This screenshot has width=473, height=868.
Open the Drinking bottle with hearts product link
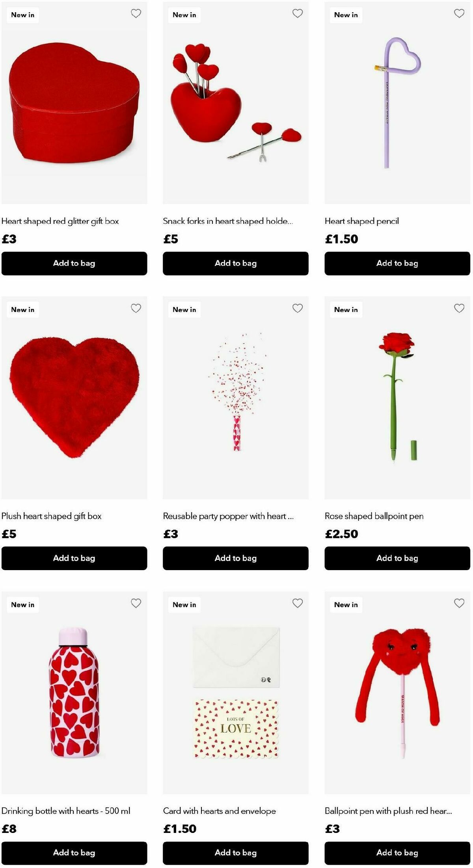[67, 811]
